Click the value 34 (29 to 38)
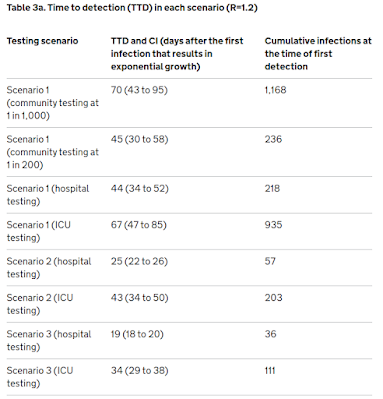Viewport: 383px width, 399px height. point(140,370)
